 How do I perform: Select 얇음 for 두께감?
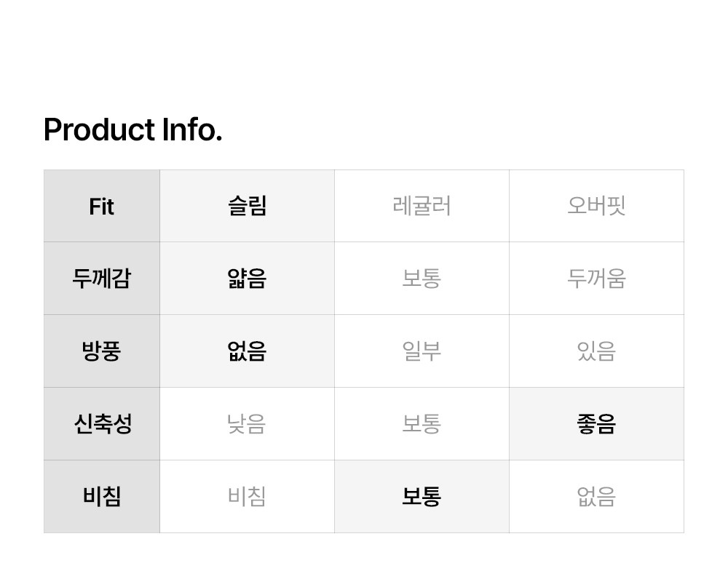click(x=247, y=279)
